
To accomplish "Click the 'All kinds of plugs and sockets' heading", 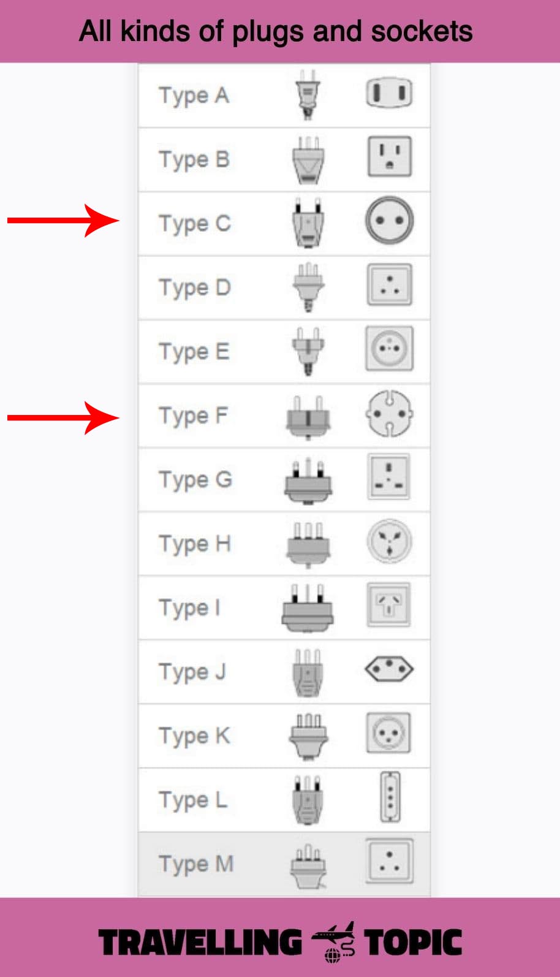I will click(276, 32).
